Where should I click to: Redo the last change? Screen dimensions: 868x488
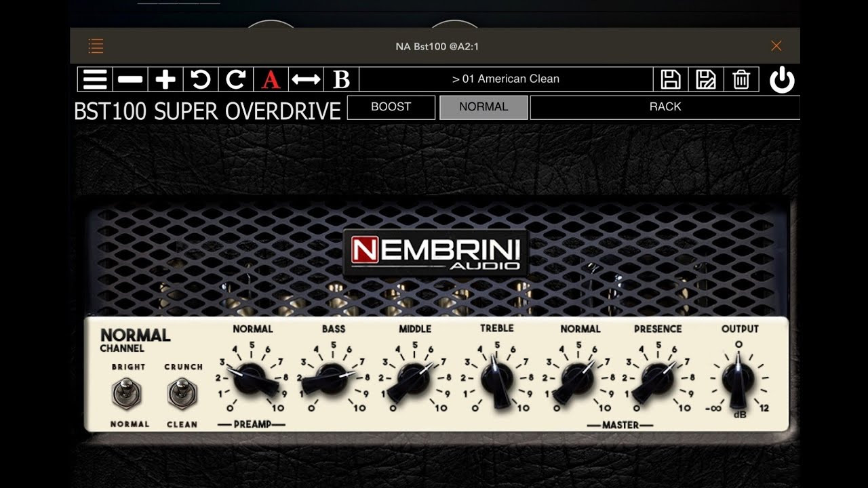[x=236, y=79]
